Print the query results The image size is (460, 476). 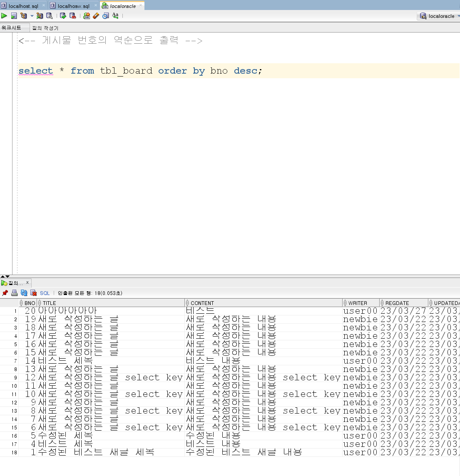(14, 293)
